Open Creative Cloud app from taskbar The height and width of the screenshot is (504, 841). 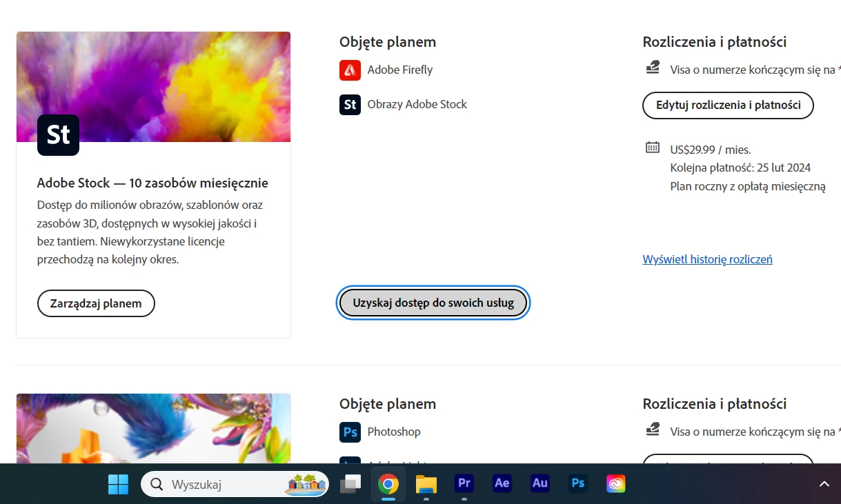[616, 484]
